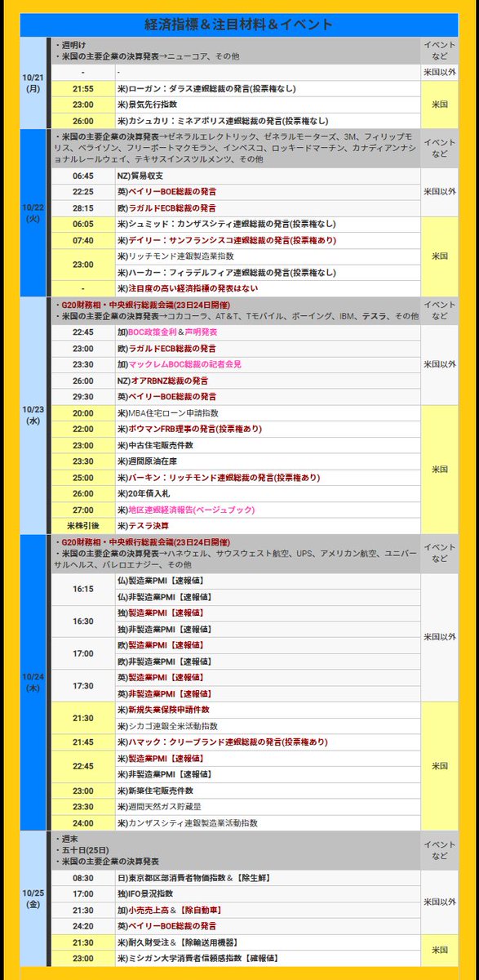Click ハーカー：フィラデルフィア連銀総裁の発言 row
The width and height of the screenshot is (479, 980).
pyautogui.click(x=268, y=272)
